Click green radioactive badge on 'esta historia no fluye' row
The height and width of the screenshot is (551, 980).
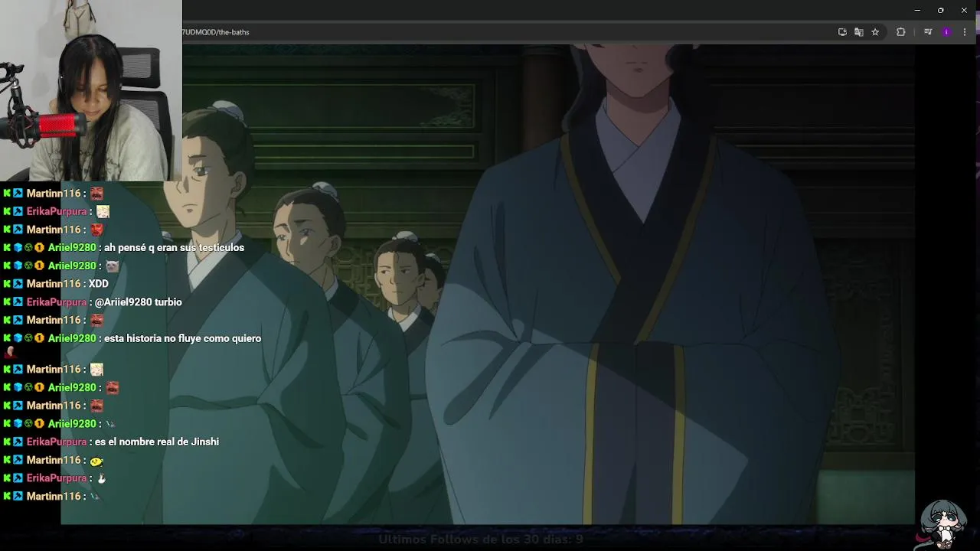pos(28,338)
